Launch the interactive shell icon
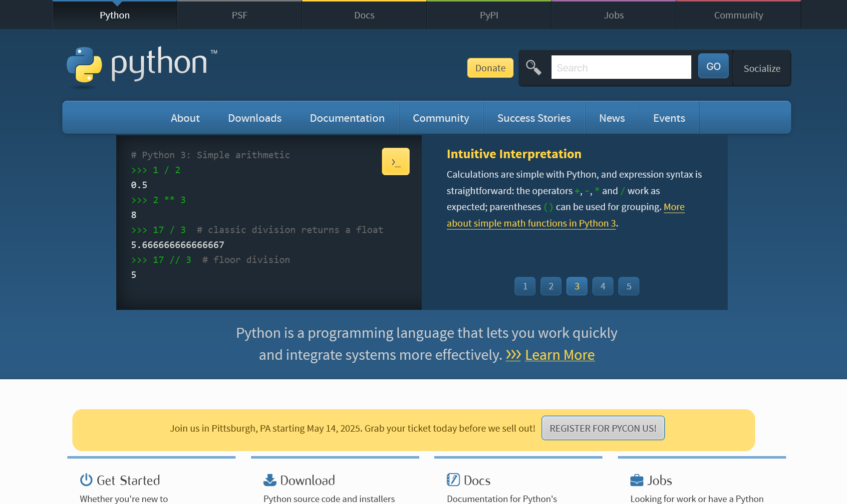 pos(396,162)
